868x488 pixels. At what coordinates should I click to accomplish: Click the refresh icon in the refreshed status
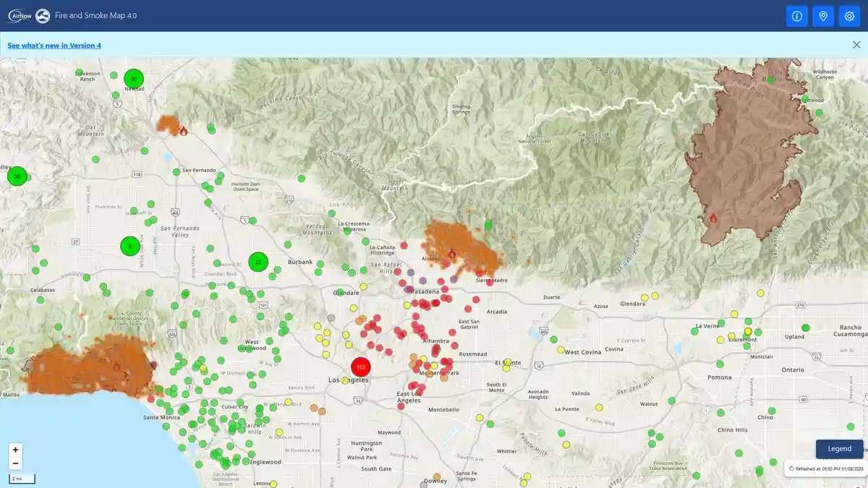click(x=791, y=468)
